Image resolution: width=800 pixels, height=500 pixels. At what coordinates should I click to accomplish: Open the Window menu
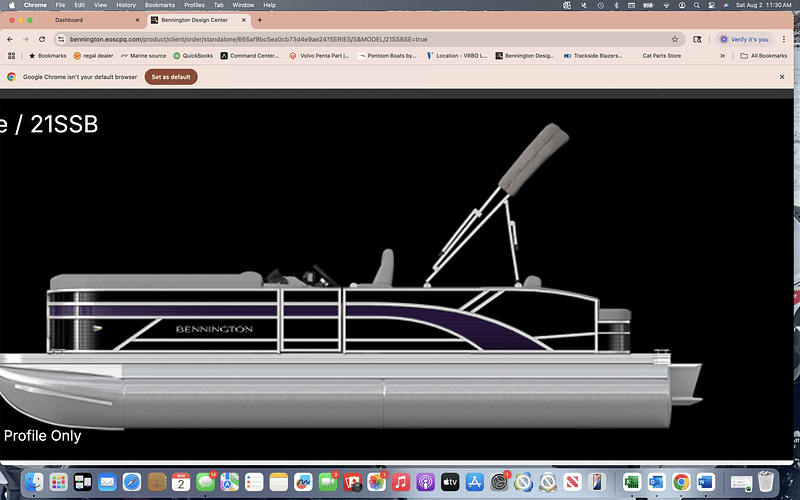point(243,5)
